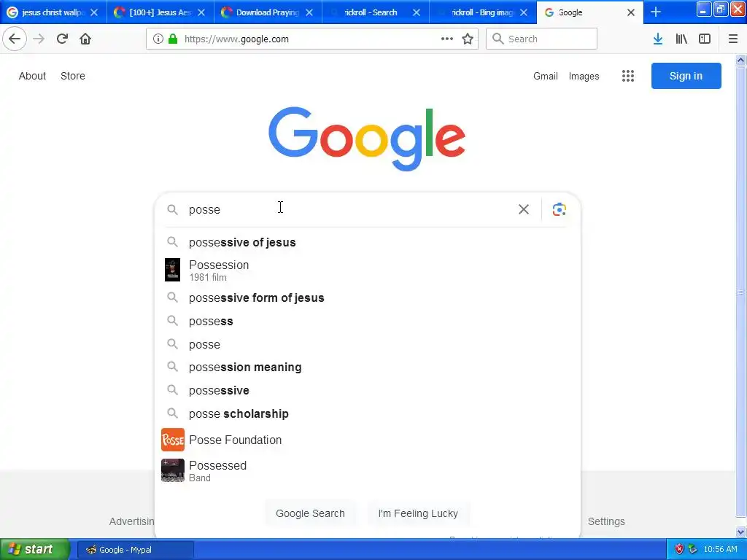
Task: Open a new tab with plus icon
Action: point(656,12)
